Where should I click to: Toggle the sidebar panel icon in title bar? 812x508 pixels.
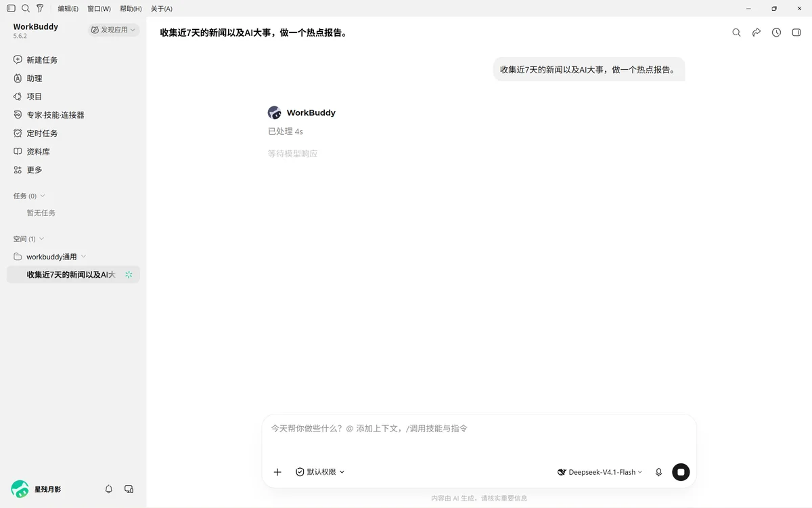tap(11, 9)
